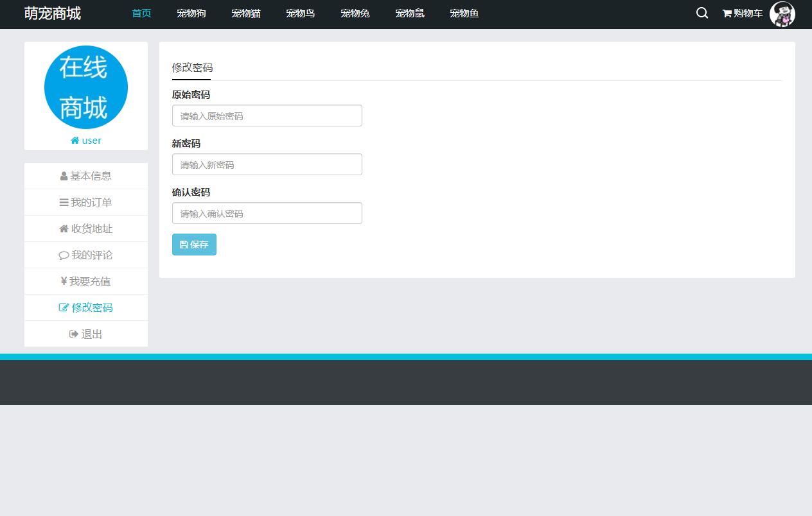Click the list icon beside 我的订单

coord(64,202)
